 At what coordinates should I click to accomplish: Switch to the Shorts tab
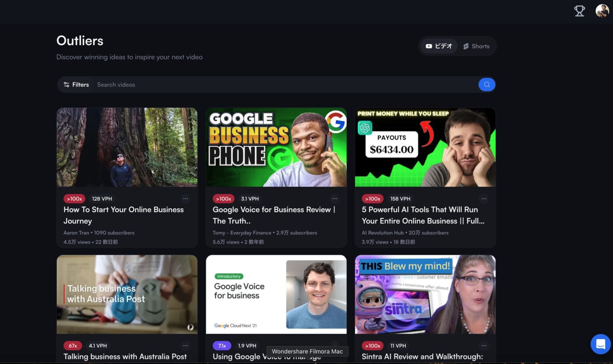pyautogui.click(x=476, y=46)
